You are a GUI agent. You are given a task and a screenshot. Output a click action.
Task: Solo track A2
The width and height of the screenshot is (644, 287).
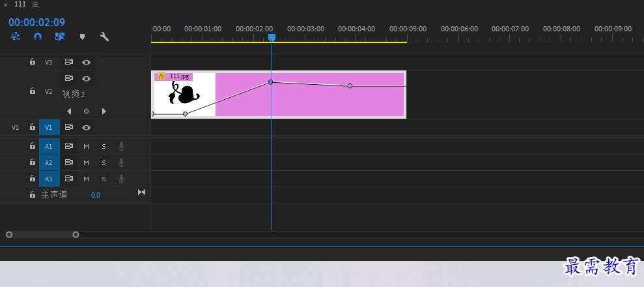point(104,162)
